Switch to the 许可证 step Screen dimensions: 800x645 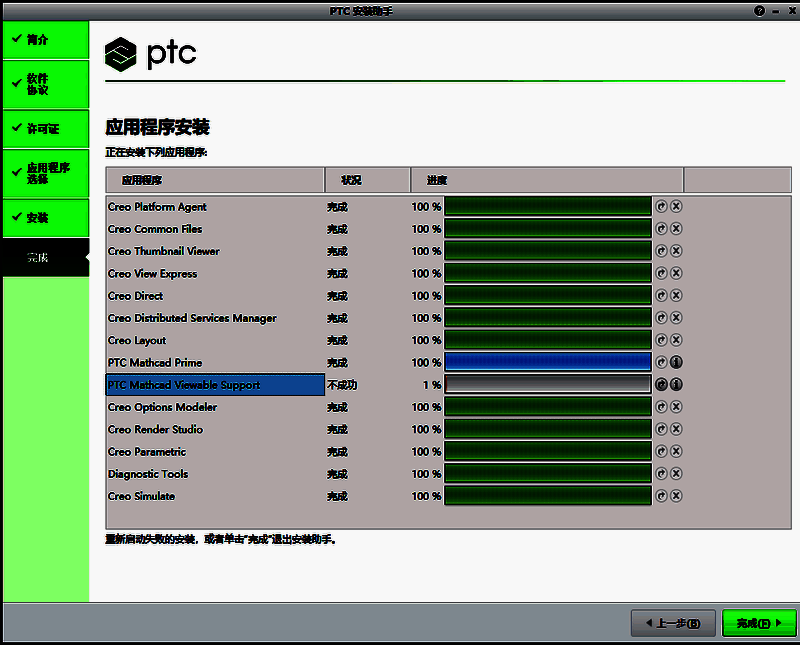coord(45,129)
